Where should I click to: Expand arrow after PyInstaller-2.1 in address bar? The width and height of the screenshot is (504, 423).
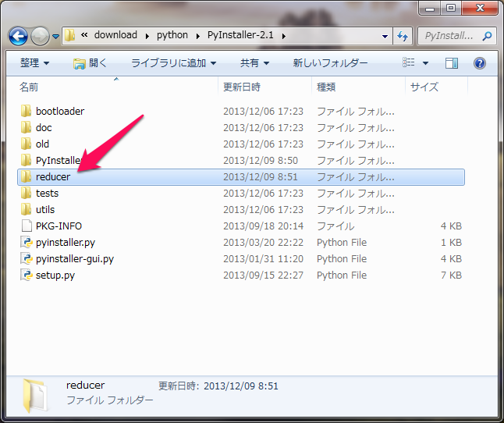[x=284, y=36]
